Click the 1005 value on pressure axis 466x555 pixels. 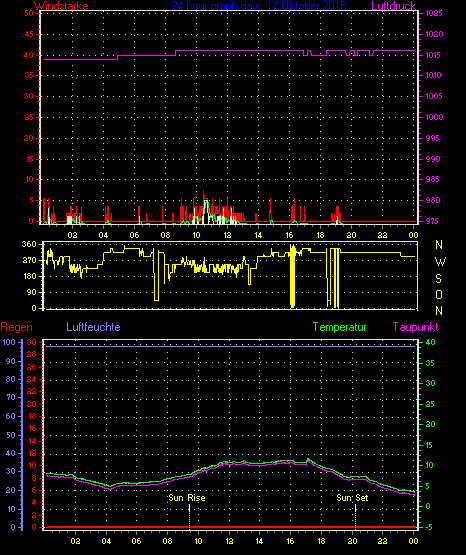click(434, 96)
